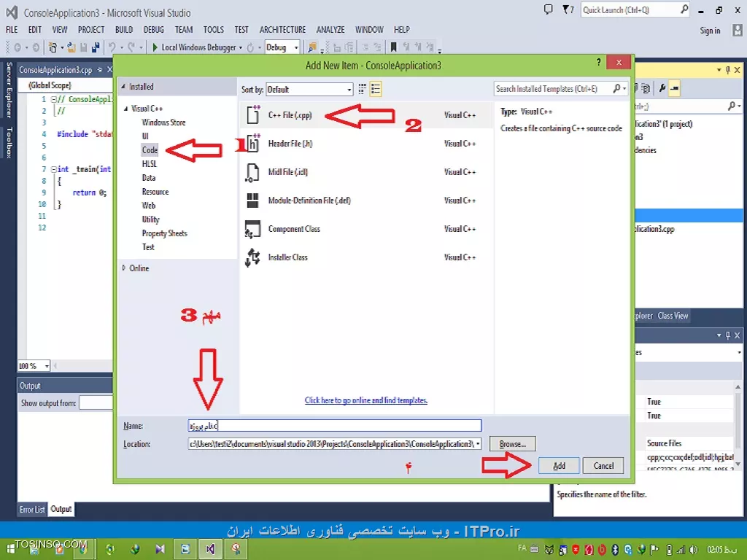Select the Component Class template
The image size is (747, 560).
point(366,229)
